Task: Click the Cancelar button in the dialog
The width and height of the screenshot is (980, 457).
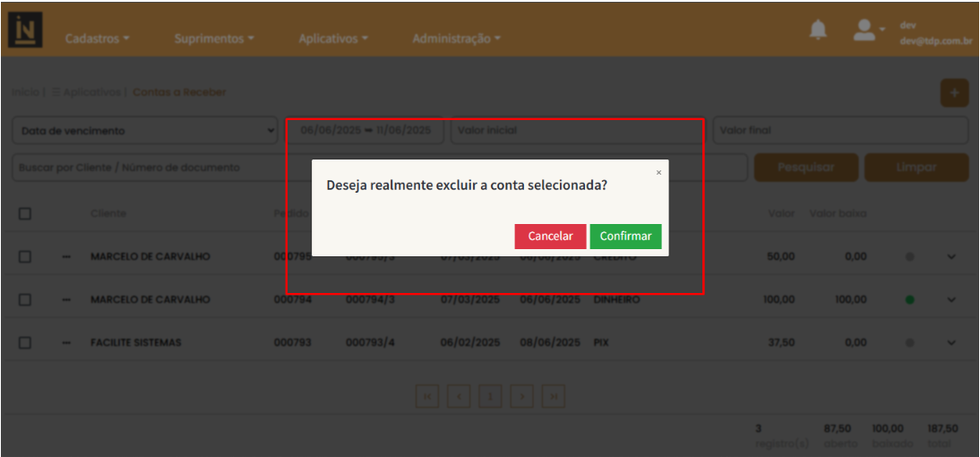Action: [551, 237]
